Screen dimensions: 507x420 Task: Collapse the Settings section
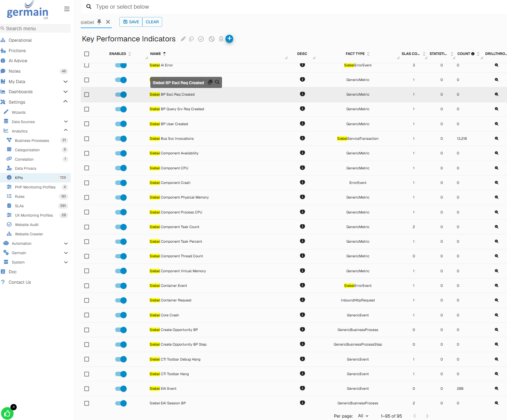click(x=65, y=102)
